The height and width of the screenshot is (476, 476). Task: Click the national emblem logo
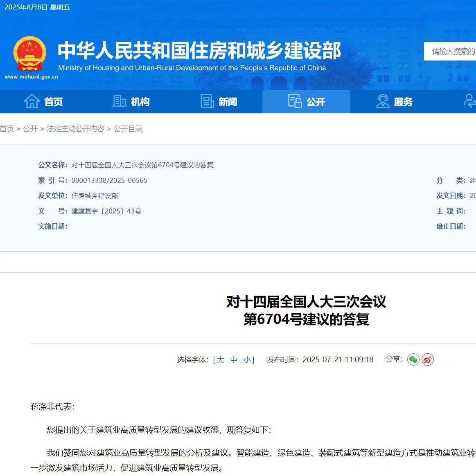click(x=30, y=54)
